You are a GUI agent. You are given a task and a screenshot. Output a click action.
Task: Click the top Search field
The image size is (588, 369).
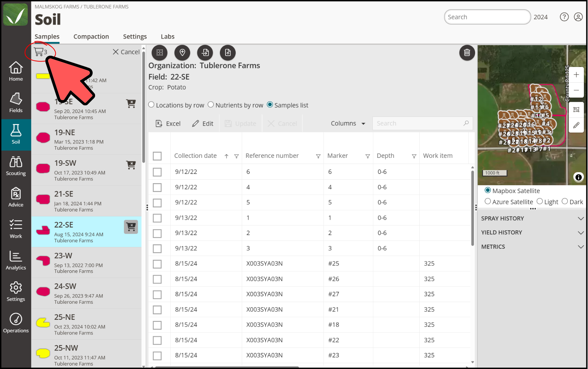coord(487,17)
